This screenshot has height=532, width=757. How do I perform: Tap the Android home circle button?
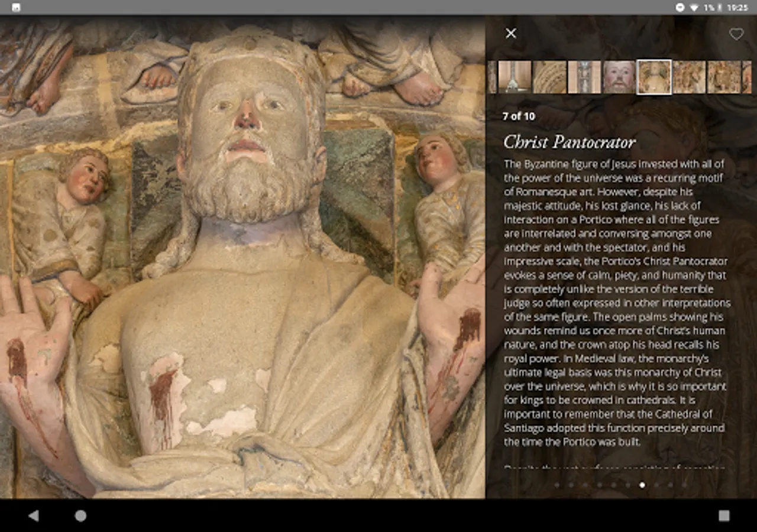point(80,516)
